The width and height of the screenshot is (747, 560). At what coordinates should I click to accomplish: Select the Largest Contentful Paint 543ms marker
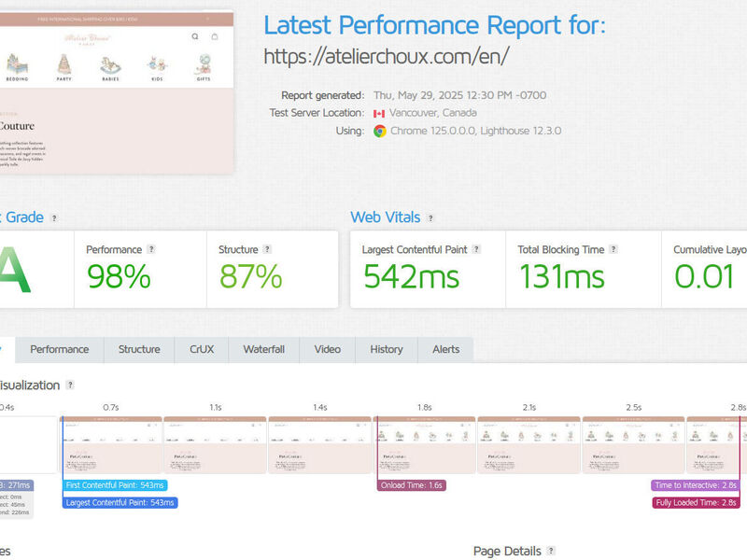[120, 503]
